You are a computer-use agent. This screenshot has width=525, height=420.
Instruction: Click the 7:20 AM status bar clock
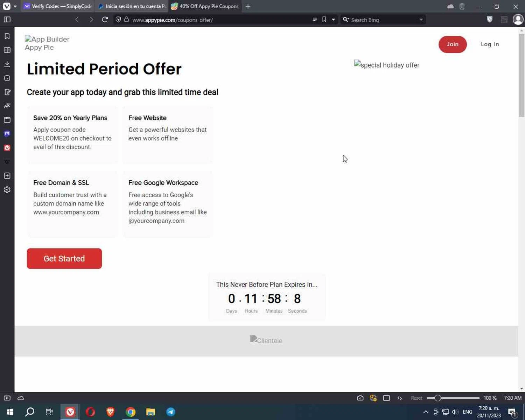[x=513, y=398]
